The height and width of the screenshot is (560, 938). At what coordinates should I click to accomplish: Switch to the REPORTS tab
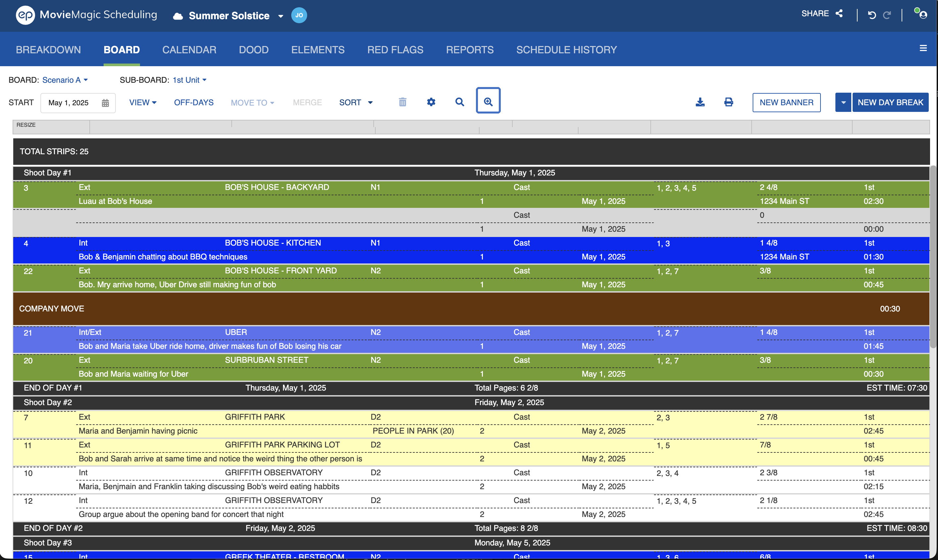click(470, 50)
